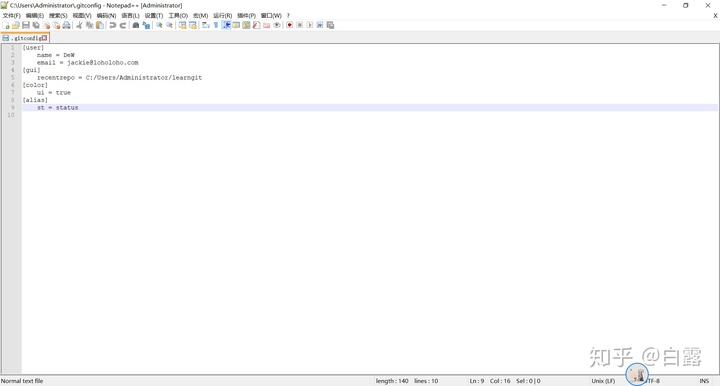The height and width of the screenshot is (386, 720).
Task: Open the Document Map icon
Action: pyautogui.click(x=246, y=25)
